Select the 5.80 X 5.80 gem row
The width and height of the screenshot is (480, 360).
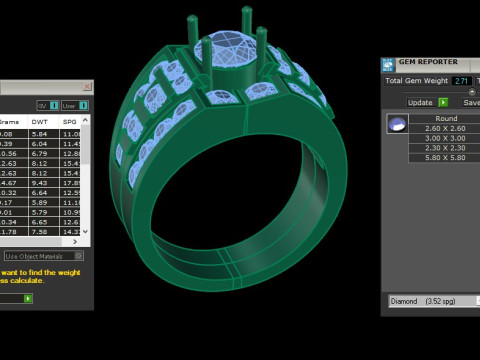tap(445, 158)
